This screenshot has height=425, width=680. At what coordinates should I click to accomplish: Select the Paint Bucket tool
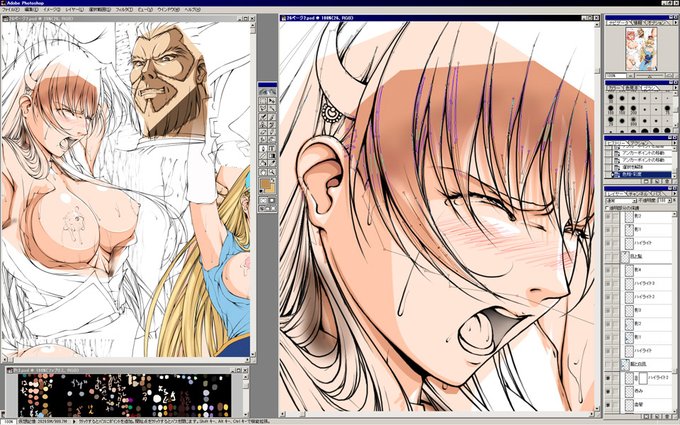click(263, 163)
